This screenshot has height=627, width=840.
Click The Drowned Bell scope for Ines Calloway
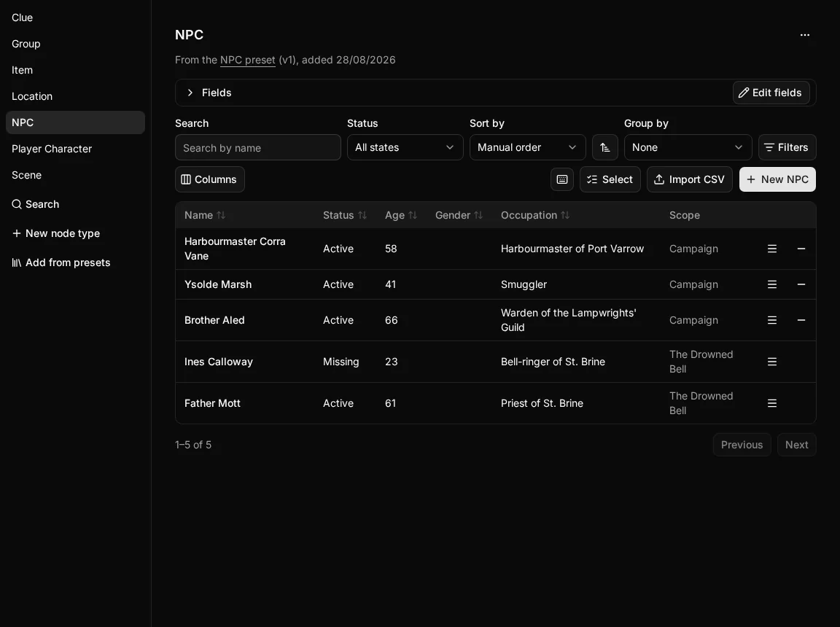[x=701, y=362]
